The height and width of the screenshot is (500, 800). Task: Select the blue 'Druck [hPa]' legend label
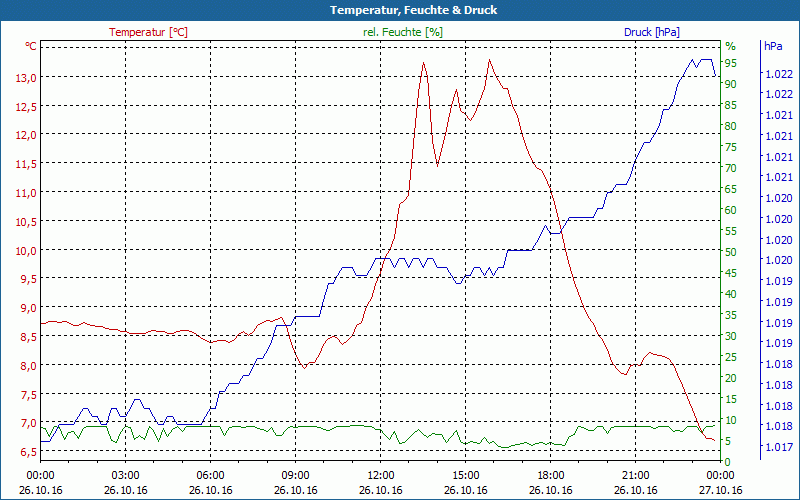click(652, 32)
